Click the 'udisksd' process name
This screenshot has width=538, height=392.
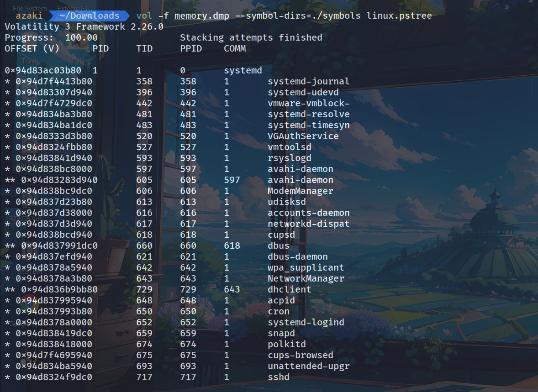tap(287, 202)
